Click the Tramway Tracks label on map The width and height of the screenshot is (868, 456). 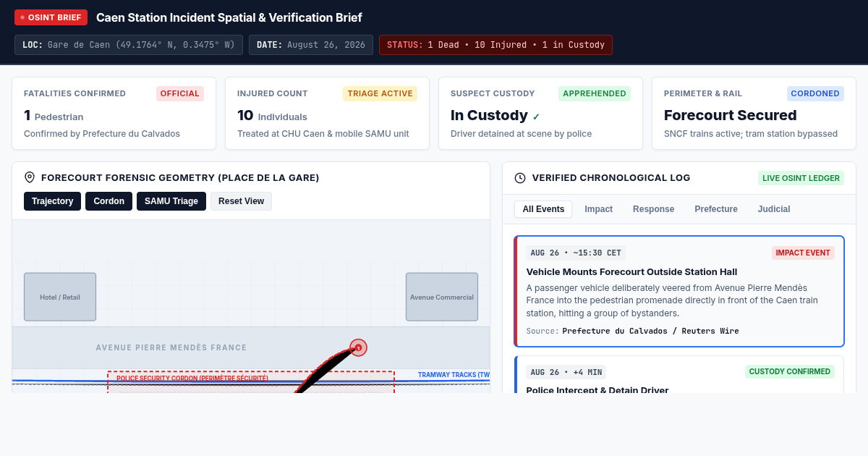(x=454, y=375)
